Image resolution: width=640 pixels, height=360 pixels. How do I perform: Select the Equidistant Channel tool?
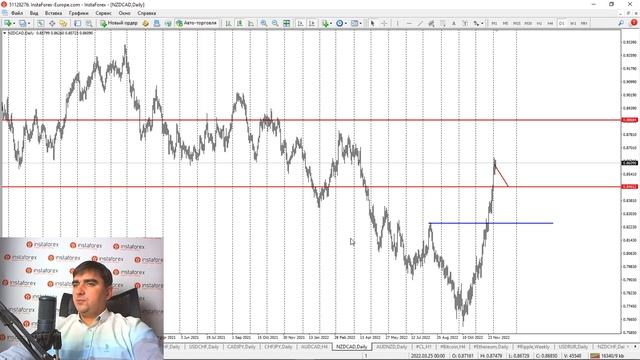pos(431,23)
